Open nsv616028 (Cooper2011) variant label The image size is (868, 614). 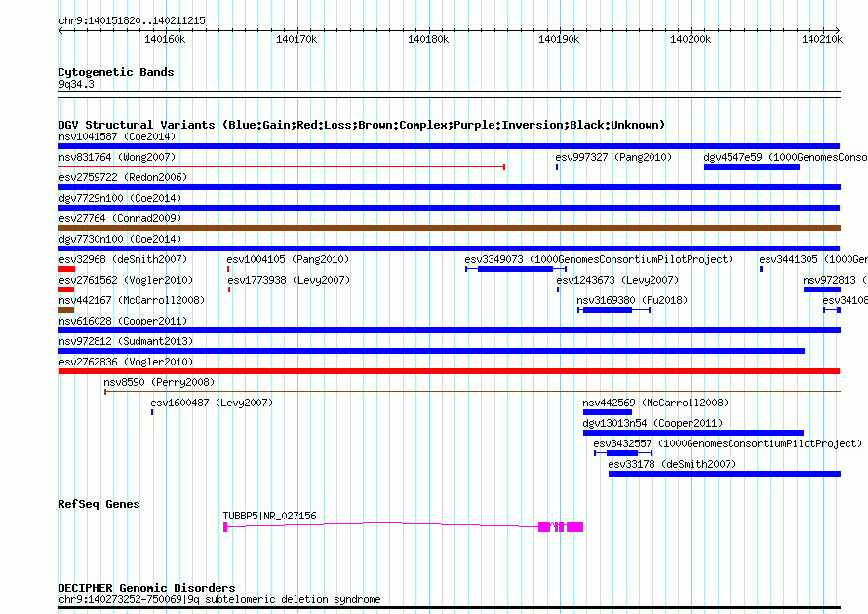tap(123, 321)
